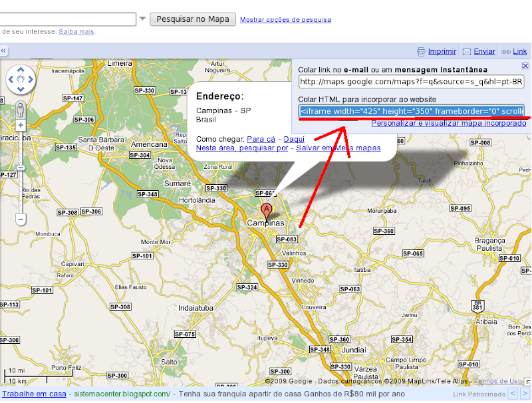Click the Monte Mor town label

tap(156, 242)
